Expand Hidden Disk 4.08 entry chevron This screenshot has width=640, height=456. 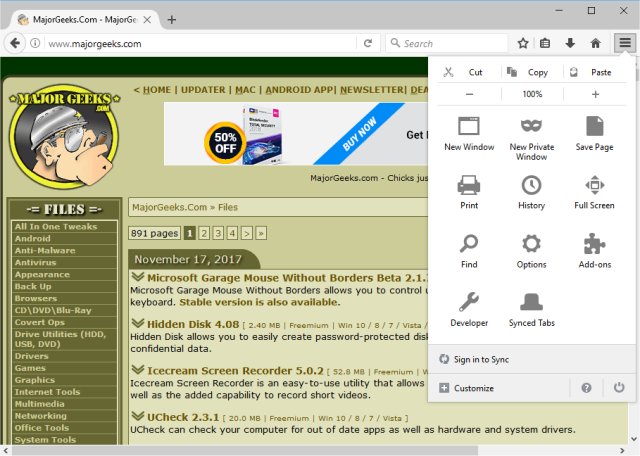coord(138,323)
